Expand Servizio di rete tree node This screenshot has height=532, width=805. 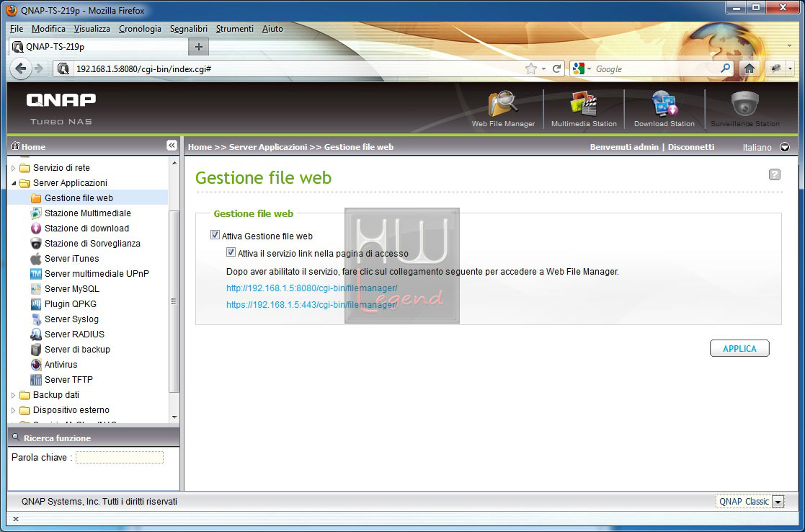pos(14,168)
